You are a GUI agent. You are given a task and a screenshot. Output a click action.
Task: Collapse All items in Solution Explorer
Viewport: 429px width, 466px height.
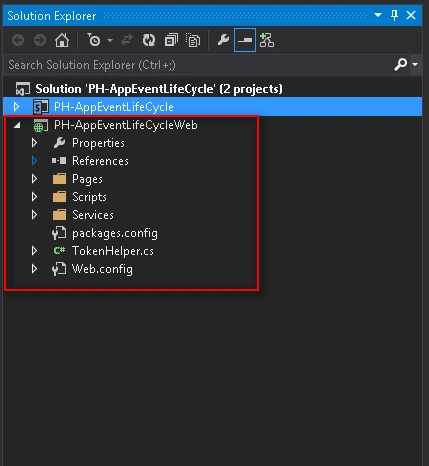171,40
